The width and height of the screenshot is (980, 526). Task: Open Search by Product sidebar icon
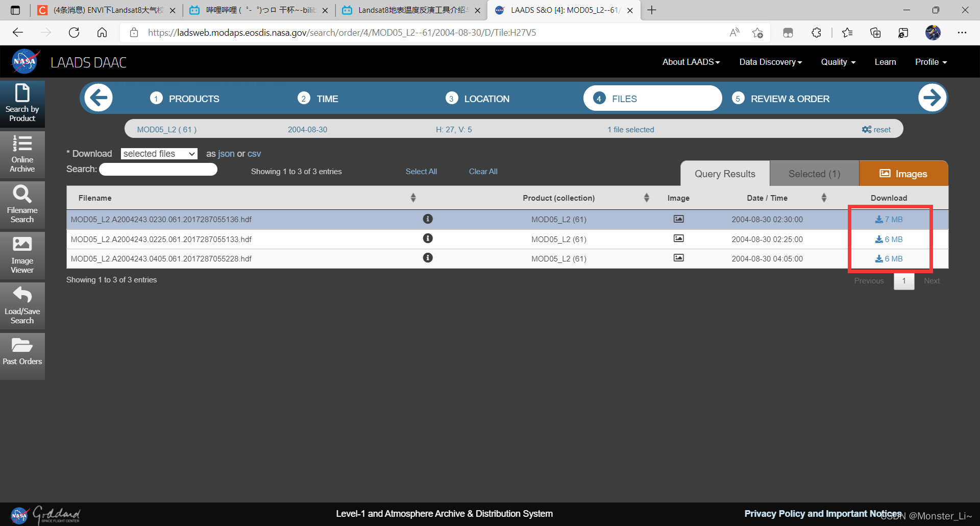coord(22,104)
